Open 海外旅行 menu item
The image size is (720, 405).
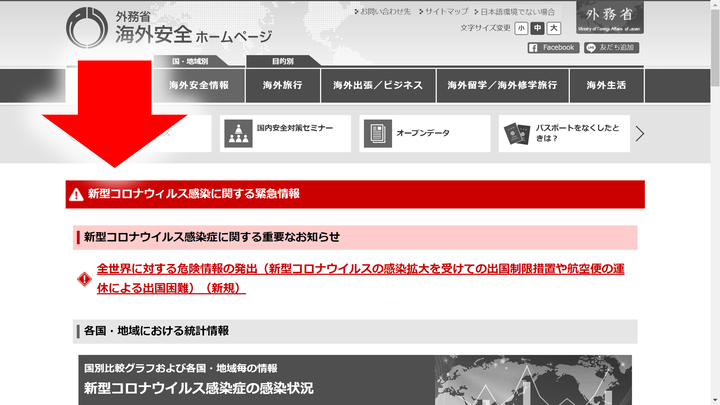(x=283, y=85)
